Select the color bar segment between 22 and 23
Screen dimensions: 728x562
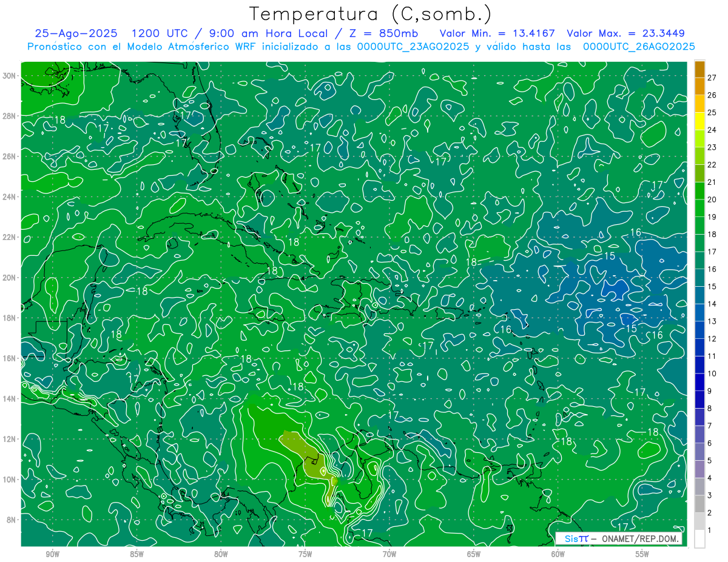coord(699,156)
